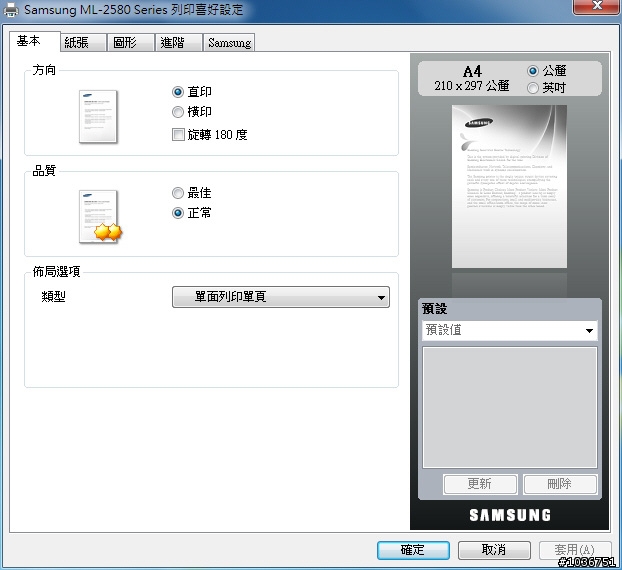This screenshot has width=622, height=570.
Task: Open the 類型 layout dropdown
Action: click(281, 297)
